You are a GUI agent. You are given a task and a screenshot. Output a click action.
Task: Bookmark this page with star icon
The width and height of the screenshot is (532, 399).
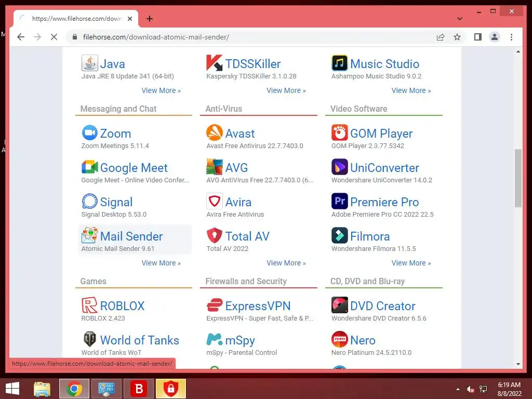[x=457, y=37]
